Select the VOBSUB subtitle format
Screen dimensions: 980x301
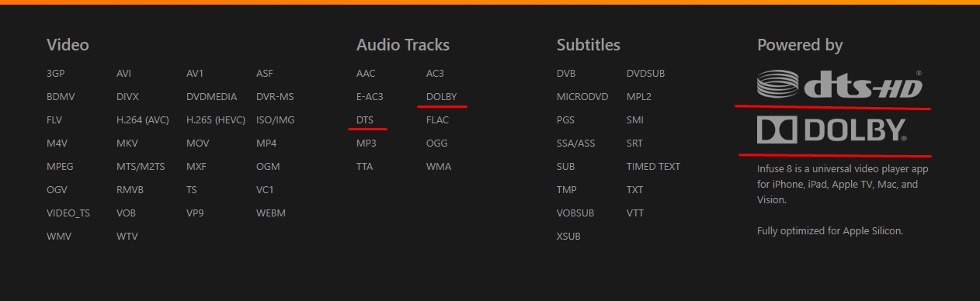(575, 213)
